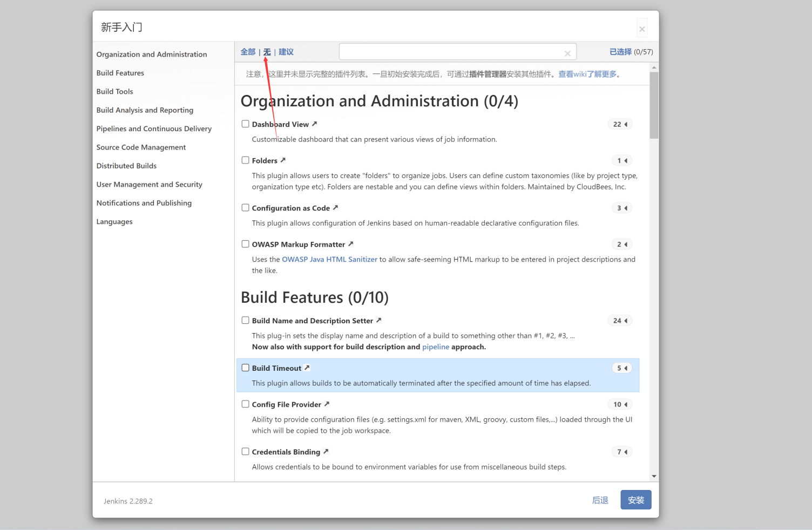The width and height of the screenshot is (812, 530).
Task: Open OWASP Markup Formatter link arrow
Action: pyautogui.click(x=350, y=244)
